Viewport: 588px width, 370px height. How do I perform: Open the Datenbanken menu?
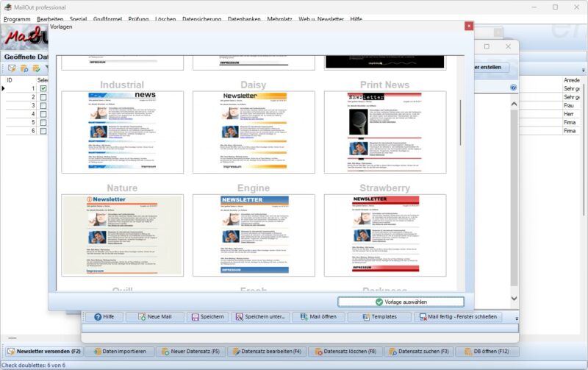pos(244,19)
